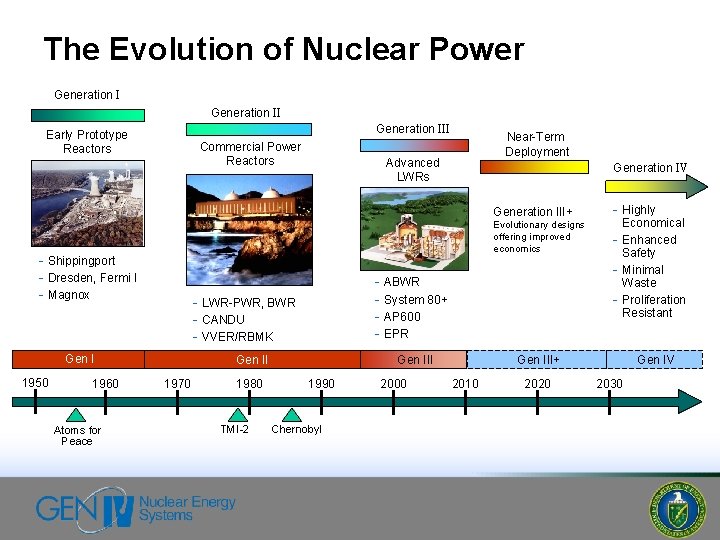This screenshot has height=540, width=720.
Task: Click the Gen III+ dashed band
Action: click(537, 359)
